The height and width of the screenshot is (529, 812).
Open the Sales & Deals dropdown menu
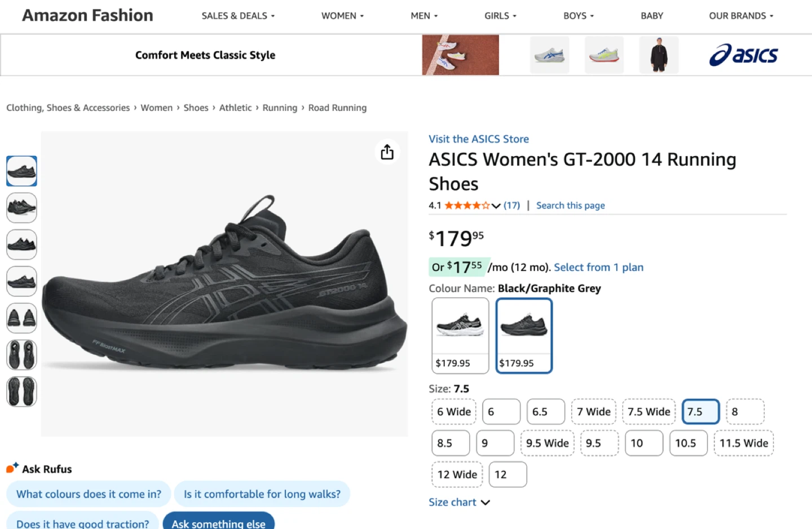click(x=238, y=16)
